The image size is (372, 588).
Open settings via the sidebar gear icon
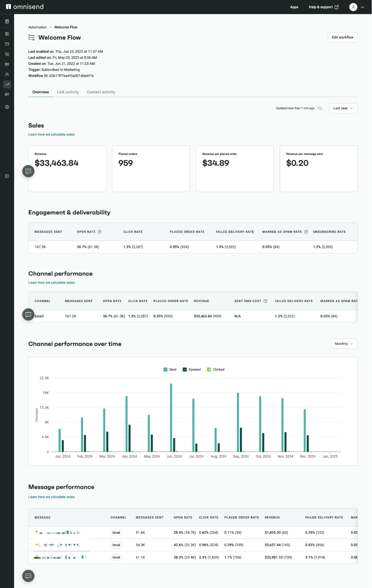point(7,107)
